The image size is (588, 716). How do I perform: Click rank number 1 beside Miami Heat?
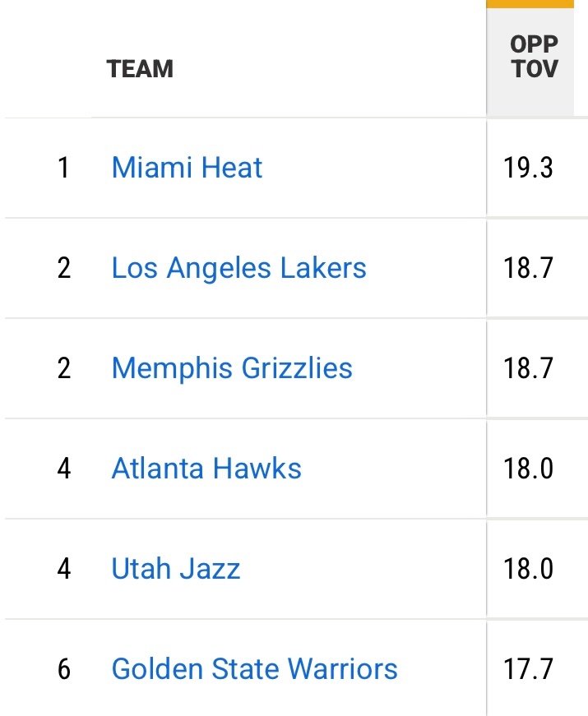[64, 168]
